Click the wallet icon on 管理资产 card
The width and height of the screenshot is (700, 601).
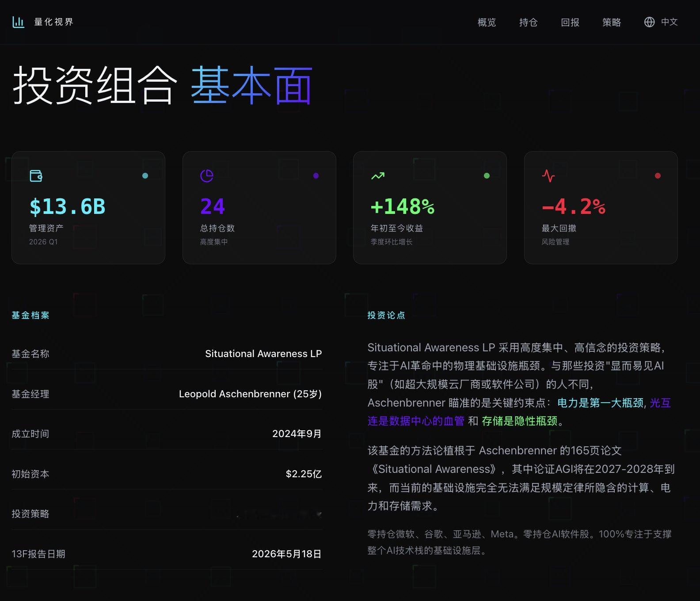pyautogui.click(x=36, y=176)
